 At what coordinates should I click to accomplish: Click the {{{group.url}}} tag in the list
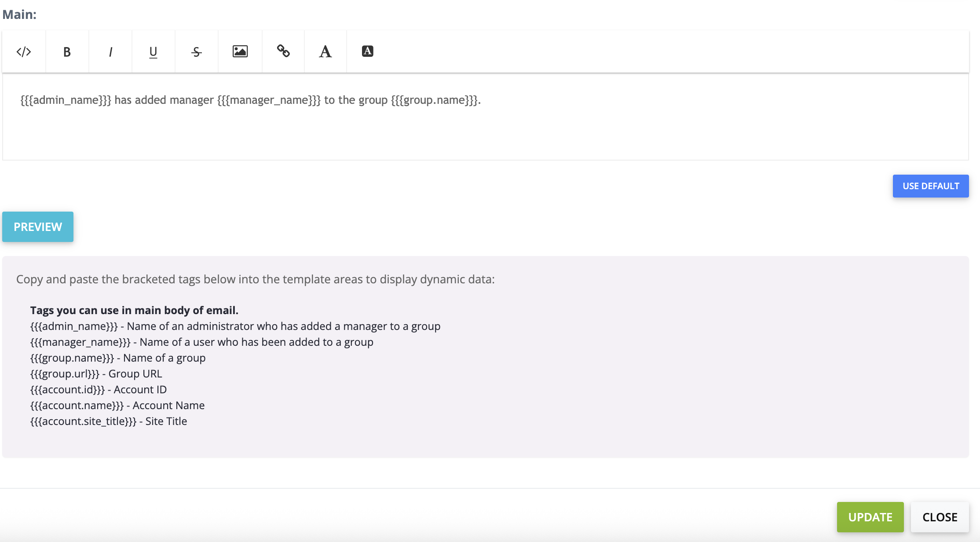coord(65,374)
